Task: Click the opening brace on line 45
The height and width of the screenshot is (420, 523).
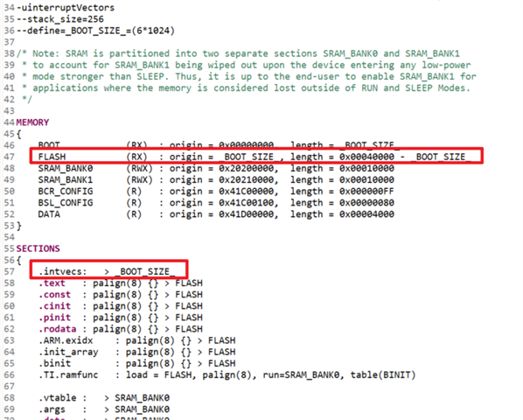Action: [x=19, y=134]
